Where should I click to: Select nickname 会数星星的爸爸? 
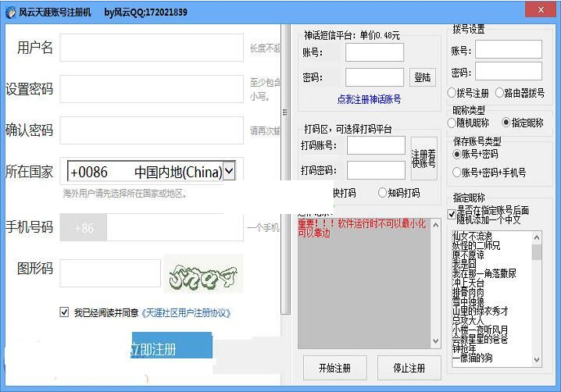pyautogui.click(x=480, y=339)
